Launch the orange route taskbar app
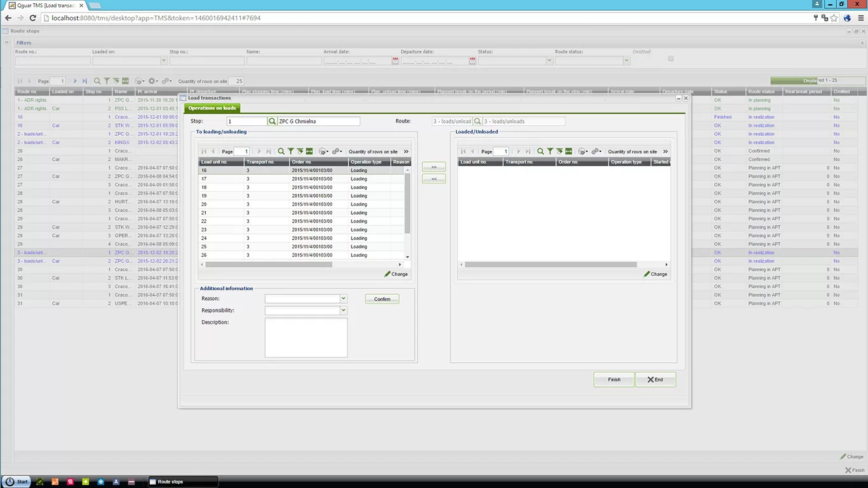 tap(55, 482)
